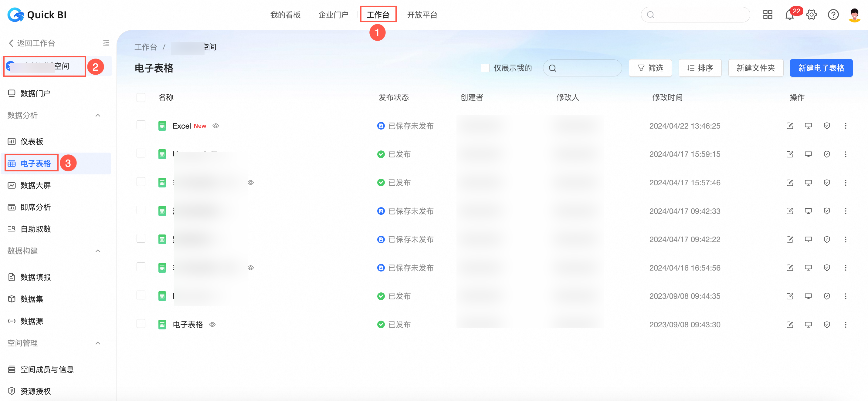Click the spreadsheet list search field
This screenshot has height=401, width=868.
586,68
